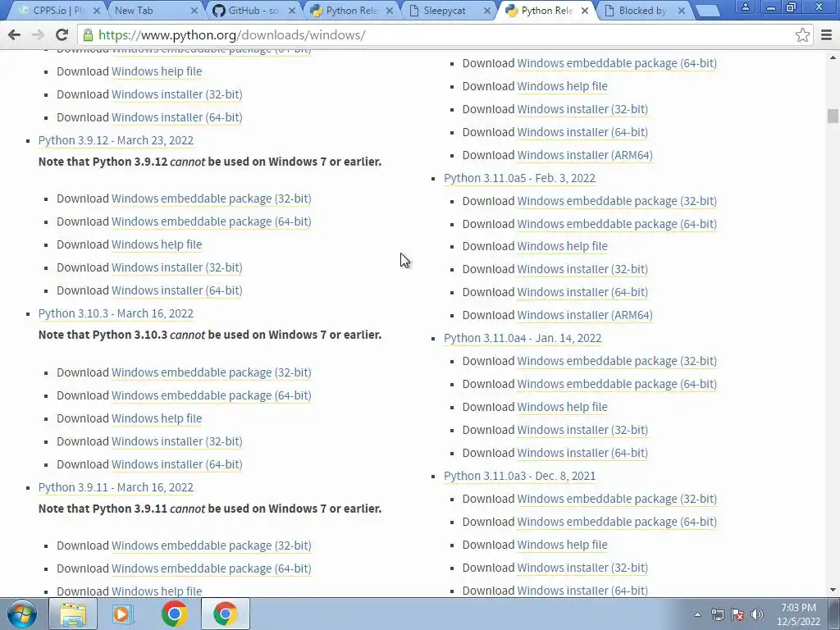
Task: Click the page scrollbar thumb
Action: [833, 116]
